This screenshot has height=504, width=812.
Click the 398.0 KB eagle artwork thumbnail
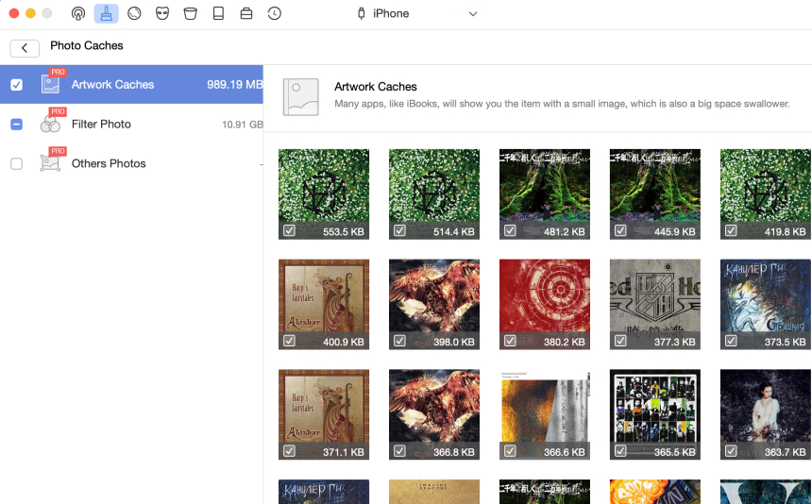(x=434, y=297)
